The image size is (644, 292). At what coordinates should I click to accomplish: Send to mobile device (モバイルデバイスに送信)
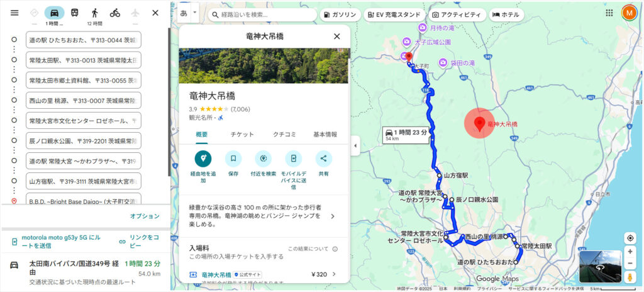pos(294,159)
